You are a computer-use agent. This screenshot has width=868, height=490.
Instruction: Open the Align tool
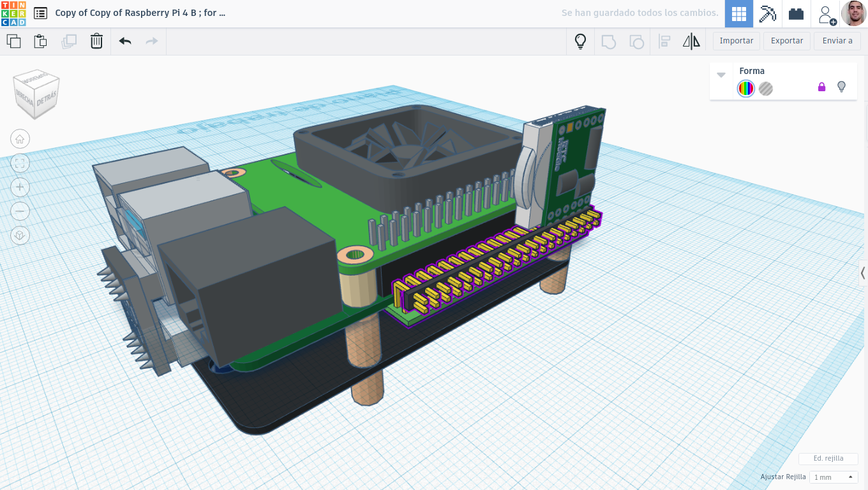pyautogui.click(x=664, y=42)
